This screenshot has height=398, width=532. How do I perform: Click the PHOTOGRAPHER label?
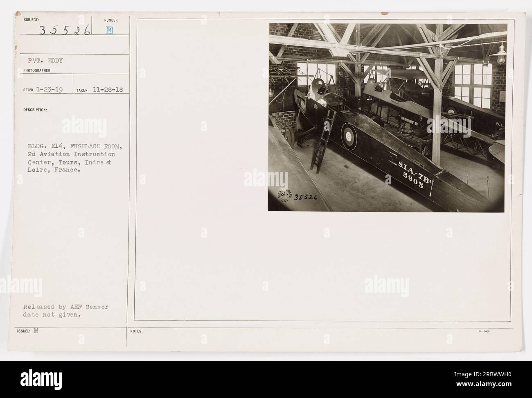[37, 70]
